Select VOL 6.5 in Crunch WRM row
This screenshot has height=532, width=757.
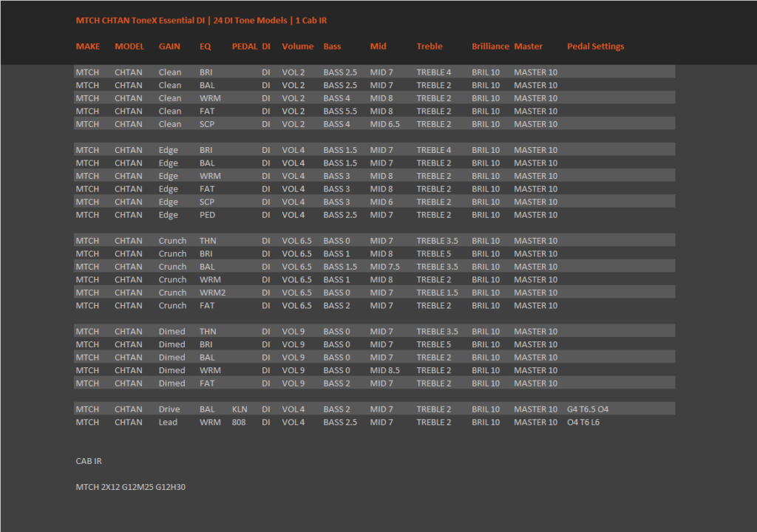click(x=296, y=281)
